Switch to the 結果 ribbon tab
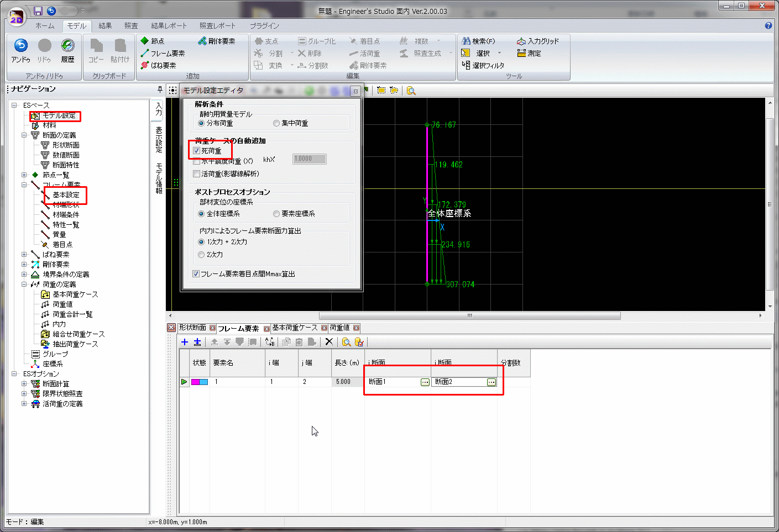Screen dimensions: 779x532 pyautogui.click(x=105, y=25)
